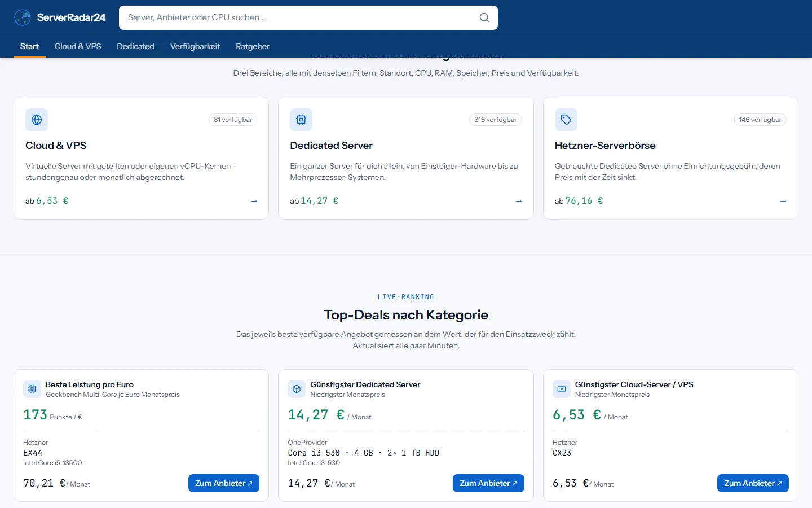Go to the Verfügbarkeit tab
The width and height of the screenshot is (812, 508).
[195, 46]
